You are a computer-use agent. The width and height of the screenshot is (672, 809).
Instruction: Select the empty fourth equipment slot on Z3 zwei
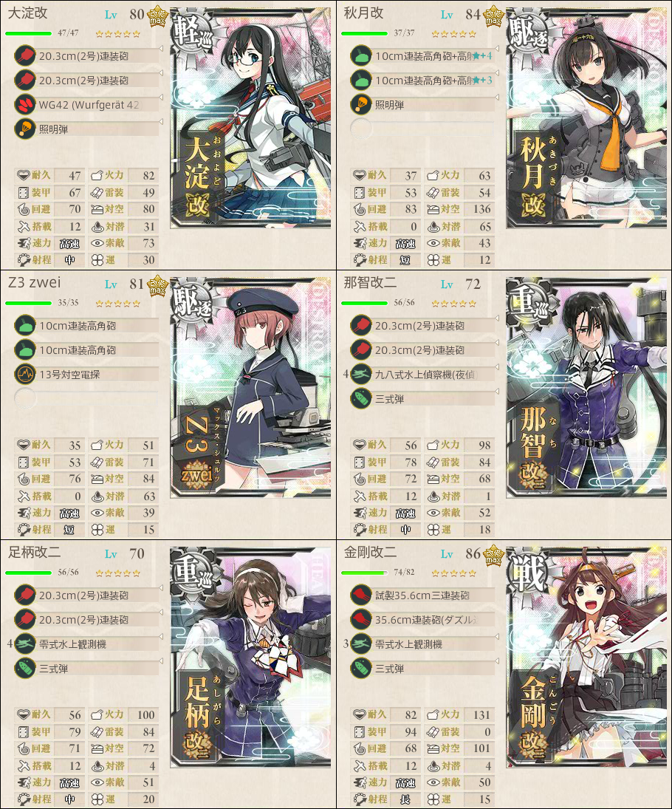(86, 397)
